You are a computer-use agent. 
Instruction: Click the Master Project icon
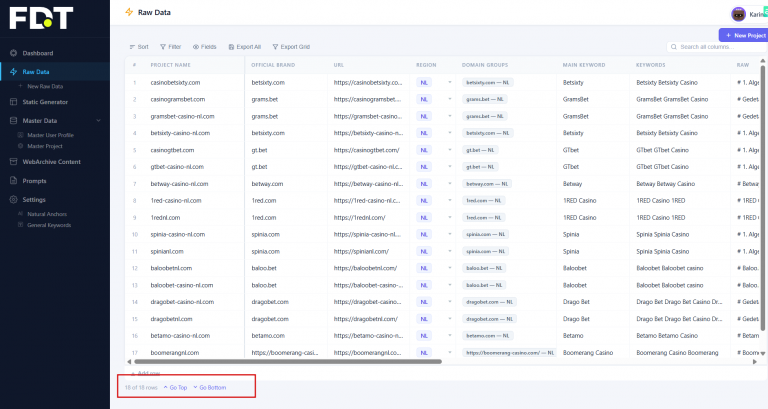pyautogui.click(x=21, y=146)
